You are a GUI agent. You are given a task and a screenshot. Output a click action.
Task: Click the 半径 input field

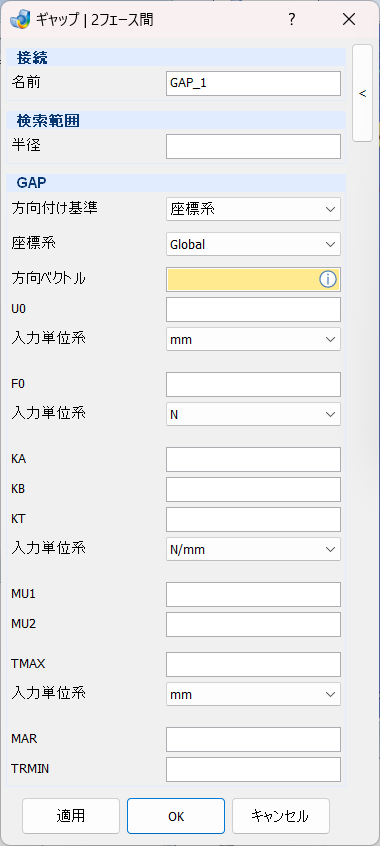point(253,147)
